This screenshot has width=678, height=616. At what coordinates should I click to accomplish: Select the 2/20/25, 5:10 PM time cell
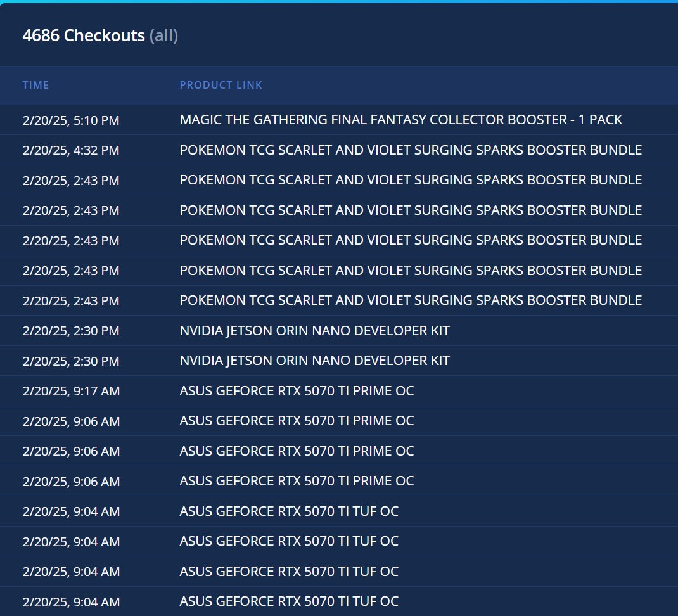(x=71, y=120)
